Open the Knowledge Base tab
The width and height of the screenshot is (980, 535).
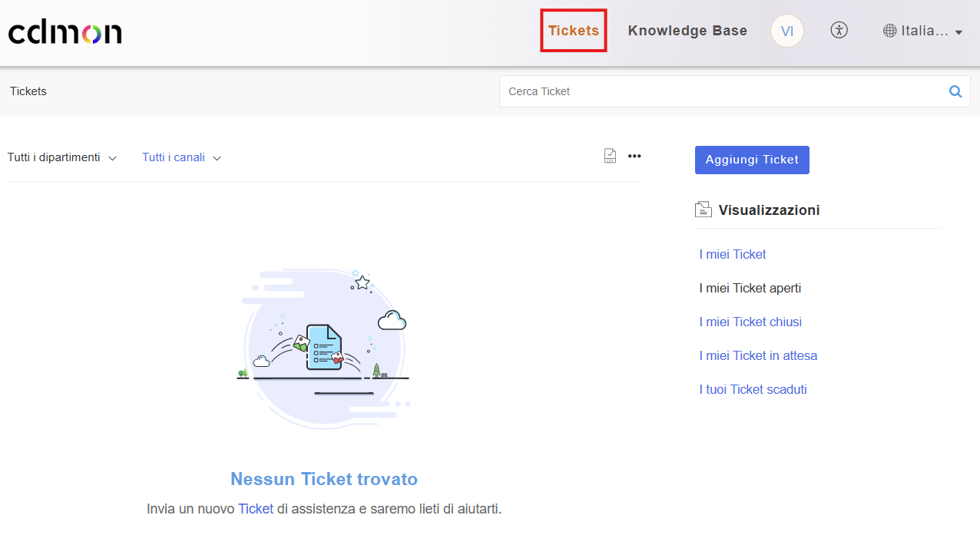[x=687, y=31]
